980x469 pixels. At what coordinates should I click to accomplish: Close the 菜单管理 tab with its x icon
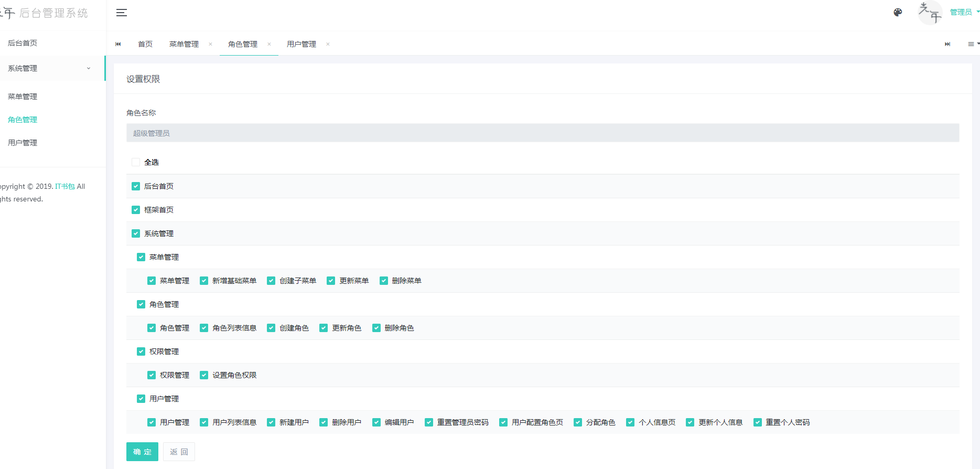pos(210,44)
